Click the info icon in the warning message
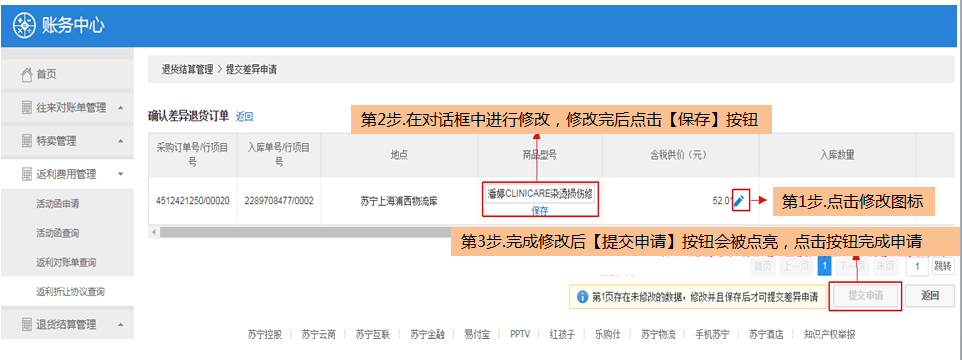This screenshot has height=360, width=962. [582, 297]
